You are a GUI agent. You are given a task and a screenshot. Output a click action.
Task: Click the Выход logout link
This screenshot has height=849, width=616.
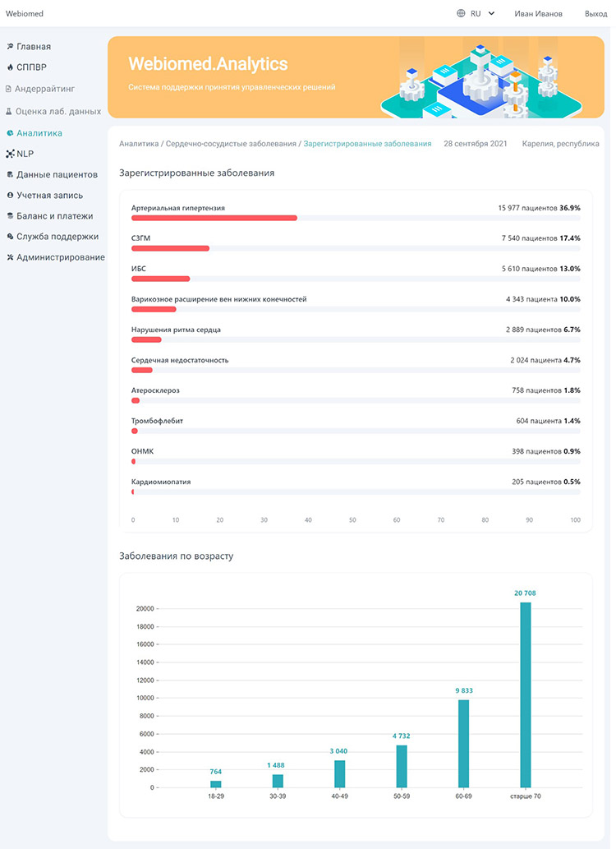click(x=596, y=13)
